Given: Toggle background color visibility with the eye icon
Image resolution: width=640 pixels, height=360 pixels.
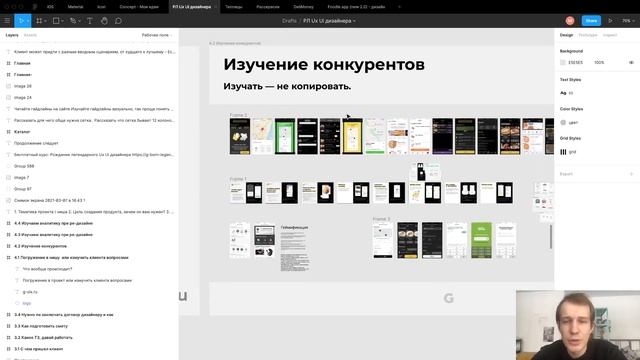Looking at the screenshot, I should tap(631, 62).
